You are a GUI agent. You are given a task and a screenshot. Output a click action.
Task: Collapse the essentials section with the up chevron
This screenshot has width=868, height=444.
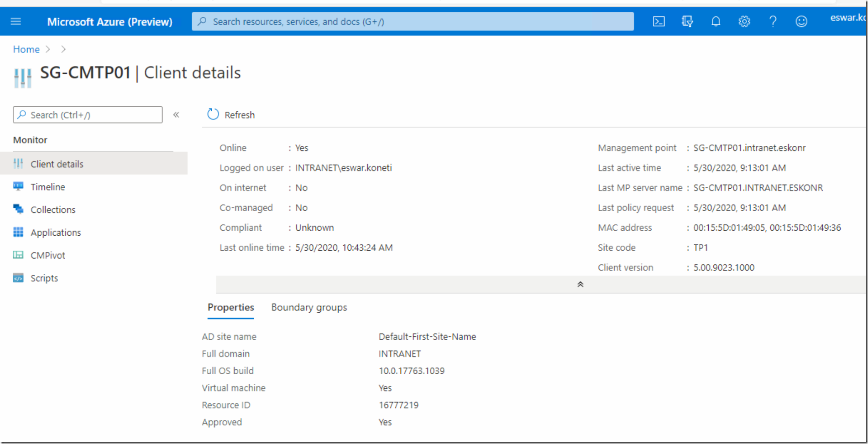coord(580,284)
